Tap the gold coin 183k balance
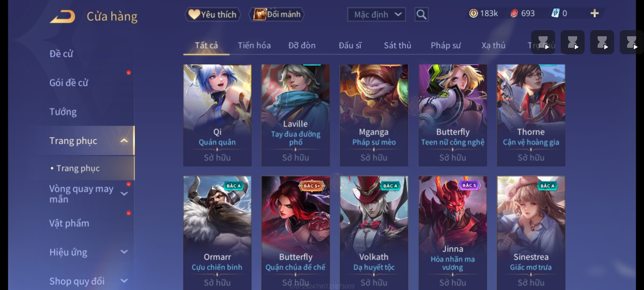This screenshot has height=290, width=644. [x=484, y=13]
